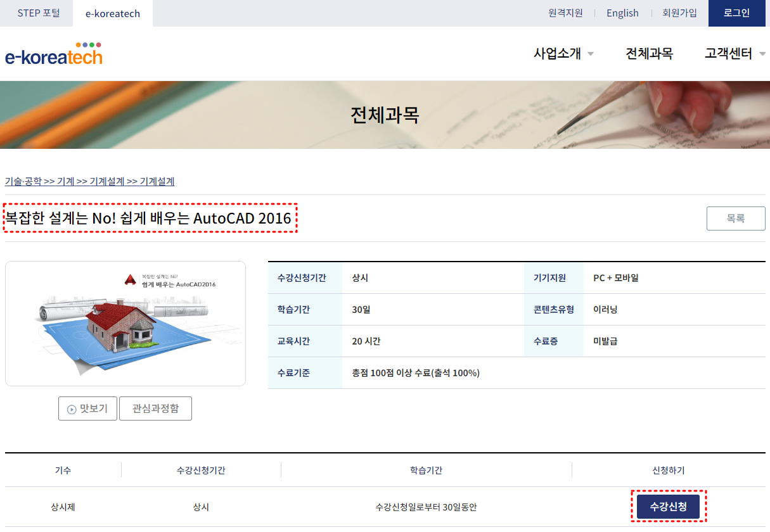Add course with 관심과정함 button
The width and height of the screenshot is (770, 532).
155,408
